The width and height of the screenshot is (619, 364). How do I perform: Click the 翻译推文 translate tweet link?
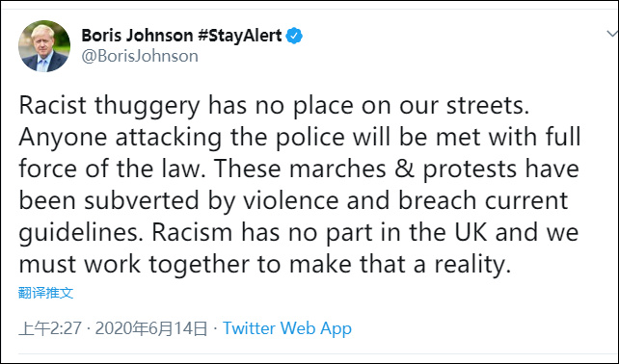pos(45,293)
